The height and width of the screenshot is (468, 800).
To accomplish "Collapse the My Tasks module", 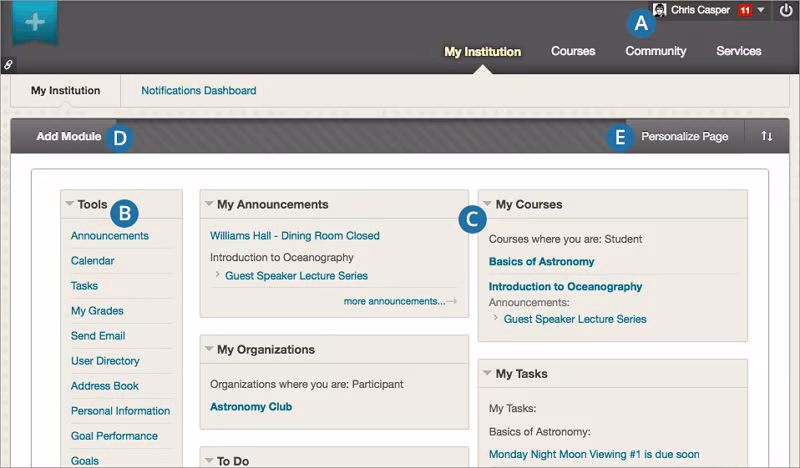I will [487, 373].
